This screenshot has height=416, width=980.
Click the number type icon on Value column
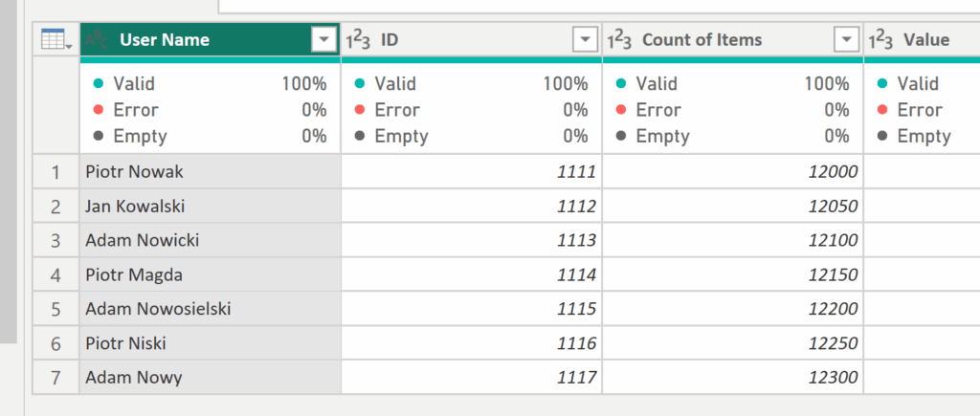pos(880,39)
